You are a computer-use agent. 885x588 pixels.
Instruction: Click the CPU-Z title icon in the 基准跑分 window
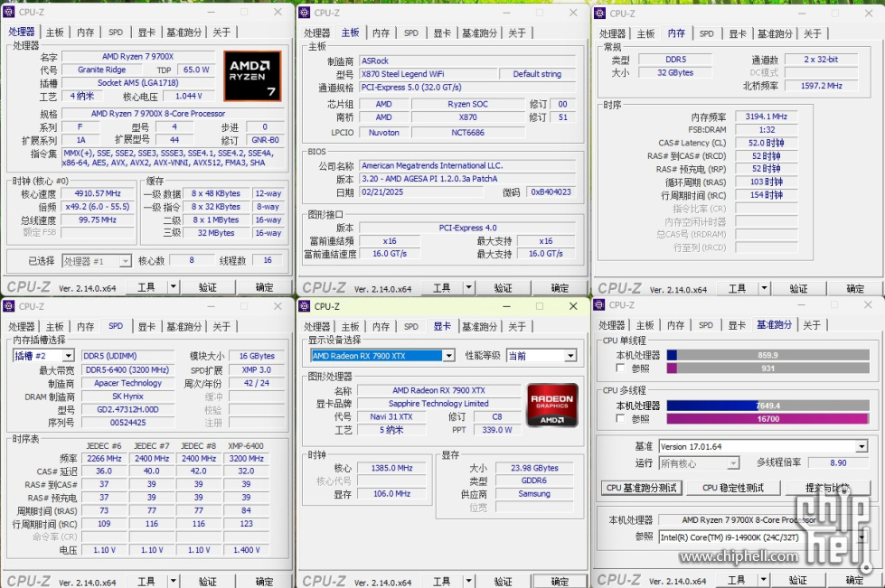(x=599, y=305)
